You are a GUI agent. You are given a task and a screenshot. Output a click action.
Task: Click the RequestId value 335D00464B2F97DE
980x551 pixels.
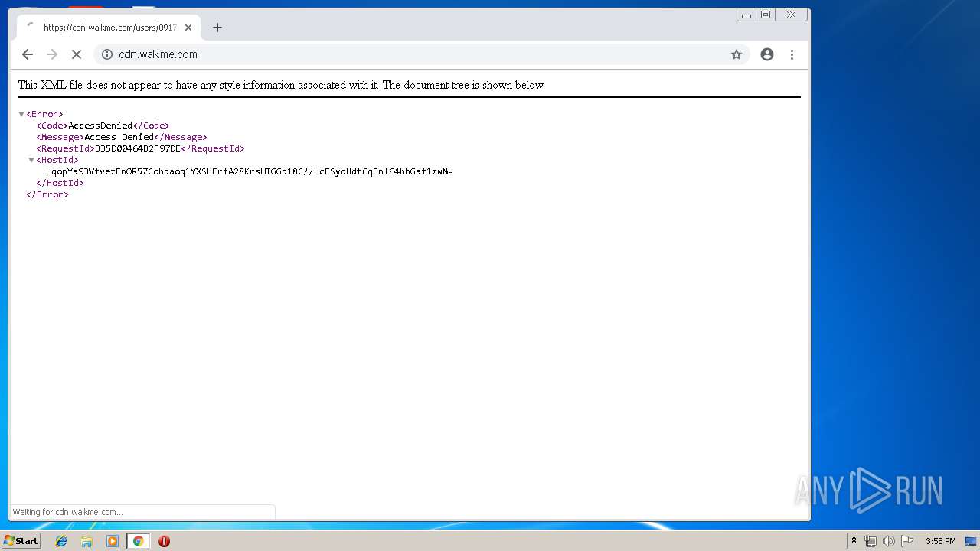tap(138, 148)
